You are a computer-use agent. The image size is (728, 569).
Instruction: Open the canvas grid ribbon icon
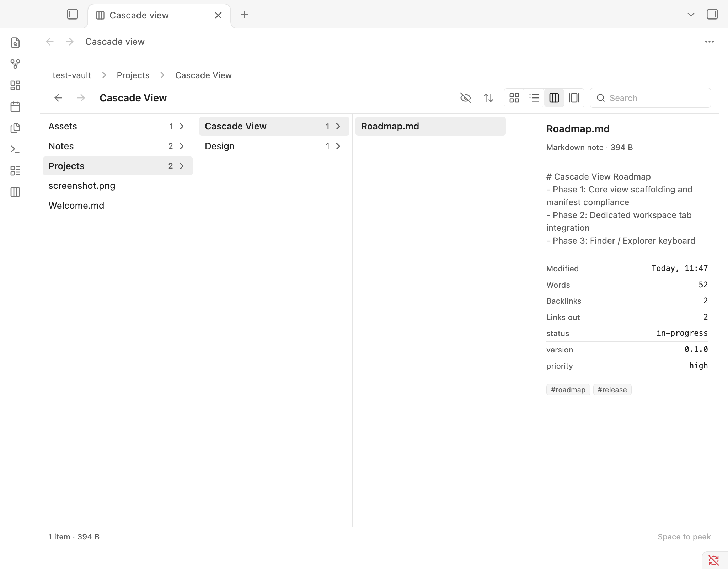[15, 85]
